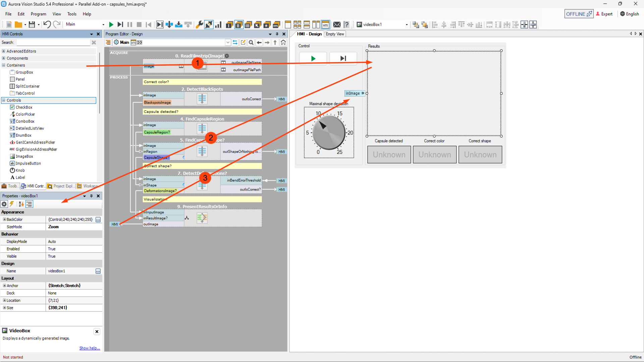Click the envelope icon in main toolbar

pyautogui.click(x=337, y=24)
